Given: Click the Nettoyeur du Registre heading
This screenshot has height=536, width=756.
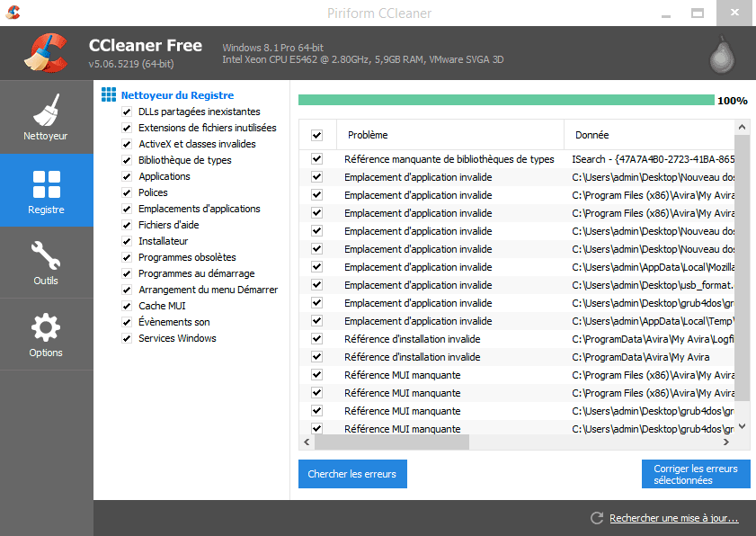Looking at the screenshot, I should [177, 95].
